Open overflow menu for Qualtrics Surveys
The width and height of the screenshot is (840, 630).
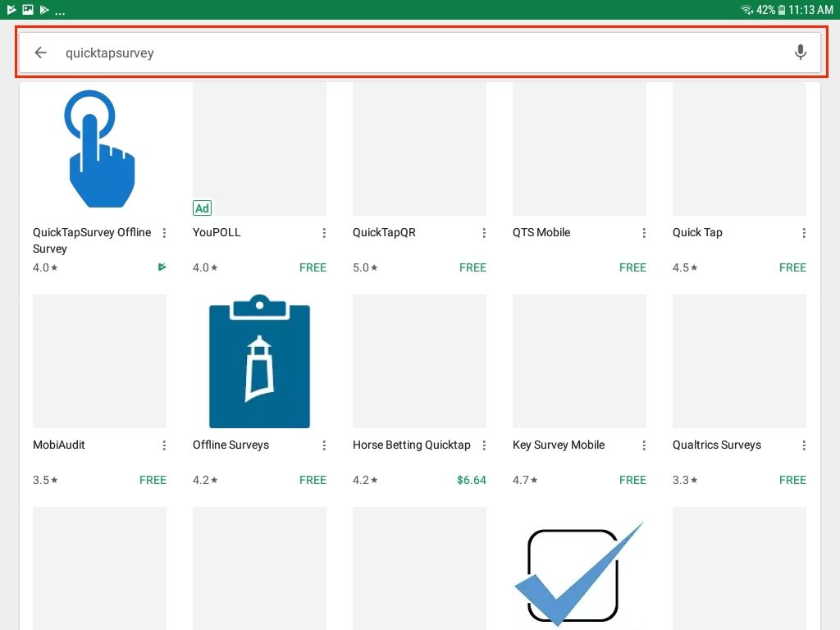[x=804, y=445]
